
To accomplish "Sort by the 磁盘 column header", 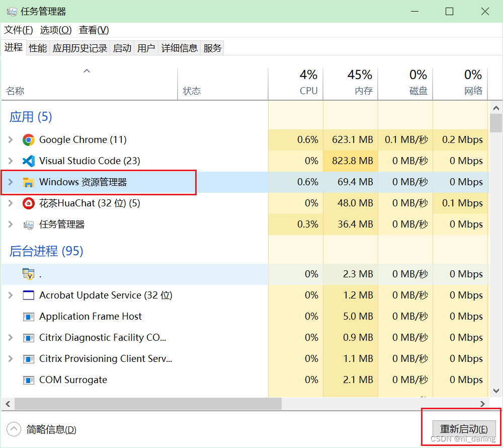I will click(405, 84).
